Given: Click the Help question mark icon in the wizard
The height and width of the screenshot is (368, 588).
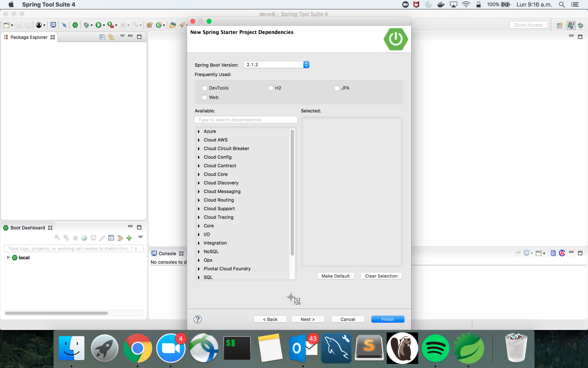Looking at the screenshot, I should click(197, 319).
